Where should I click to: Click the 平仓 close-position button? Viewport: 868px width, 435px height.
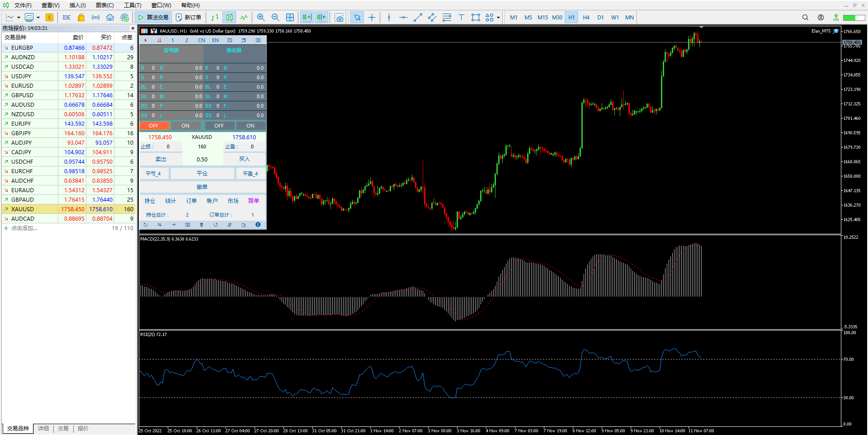tap(202, 174)
